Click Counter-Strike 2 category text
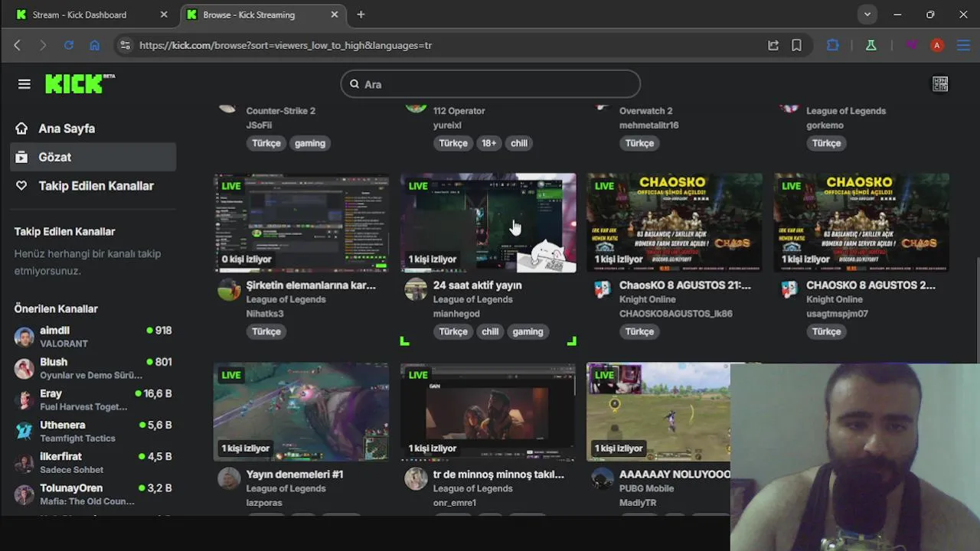The height and width of the screenshot is (551, 980). click(x=280, y=111)
